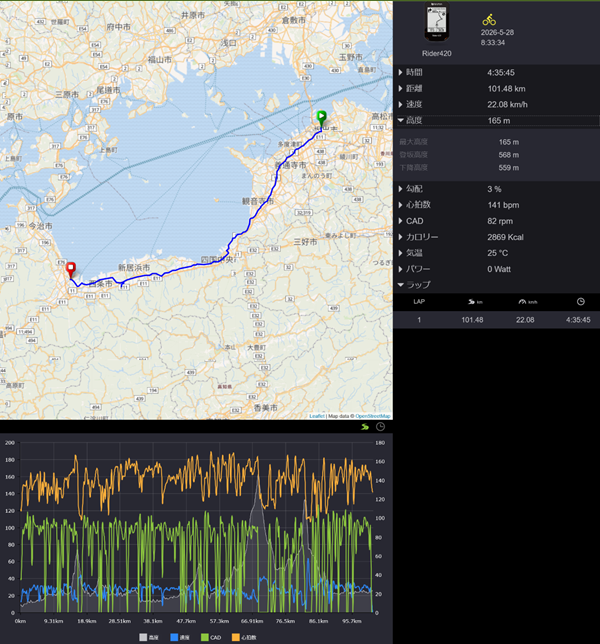
Task: Click 尾道市 label on the map
Action: coord(108,90)
